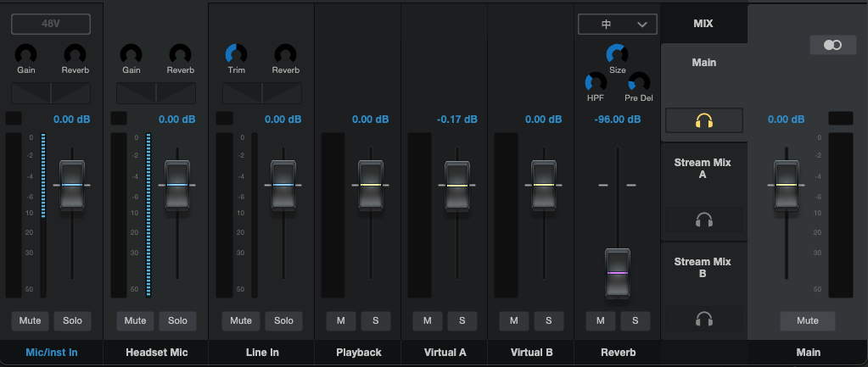
Task: Select the Headset Mic channel label
Action: tap(157, 353)
